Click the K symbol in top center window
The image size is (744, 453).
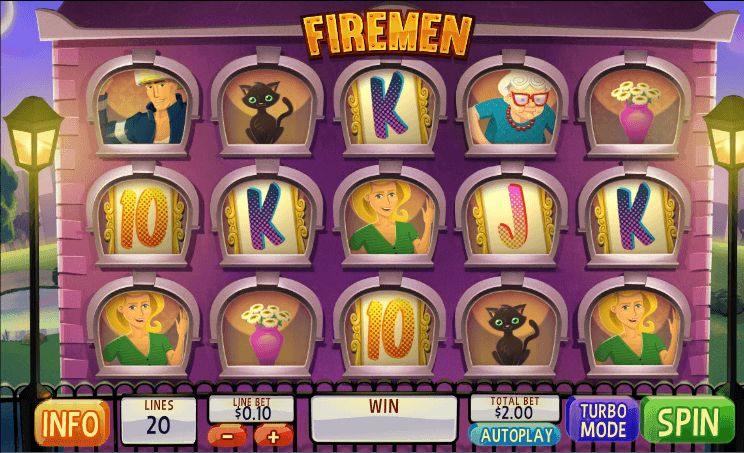click(389, 108)
